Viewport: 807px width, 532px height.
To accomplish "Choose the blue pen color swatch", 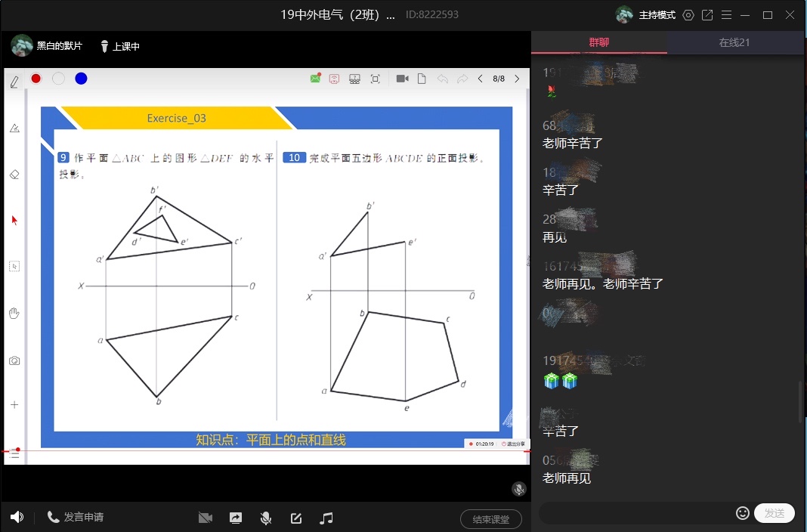I will coord(81,79).
